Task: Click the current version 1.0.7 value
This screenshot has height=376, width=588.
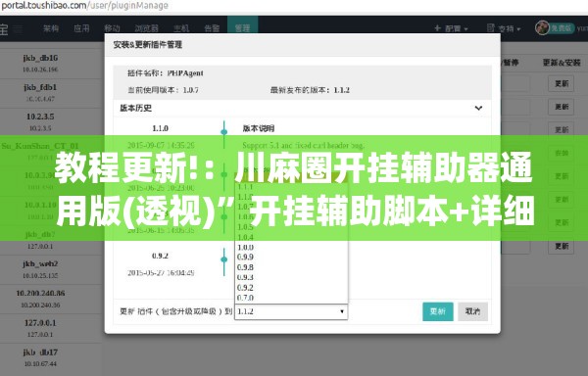Action: pyautogui.click(x=190, y=90)
